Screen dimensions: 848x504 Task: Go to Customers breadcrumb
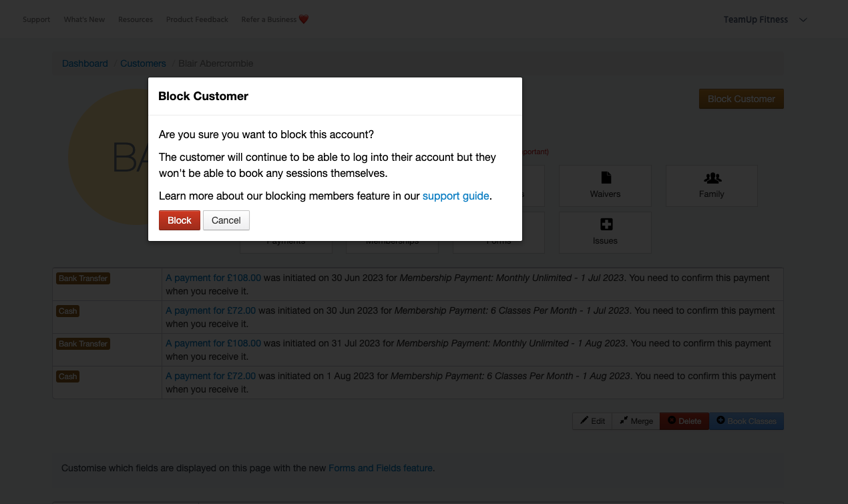click(x=143, y=63)
